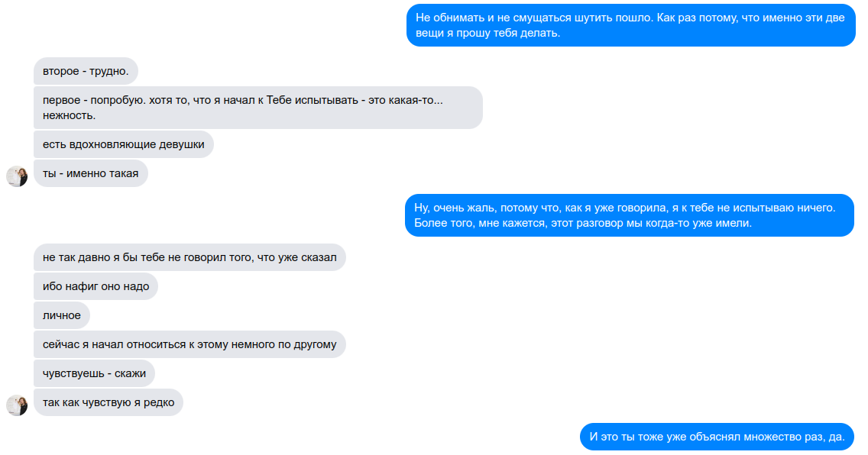Click the "есть вдохновляющие девушки" message
Screen dimensions: 868x455
(x=124, y=144)
